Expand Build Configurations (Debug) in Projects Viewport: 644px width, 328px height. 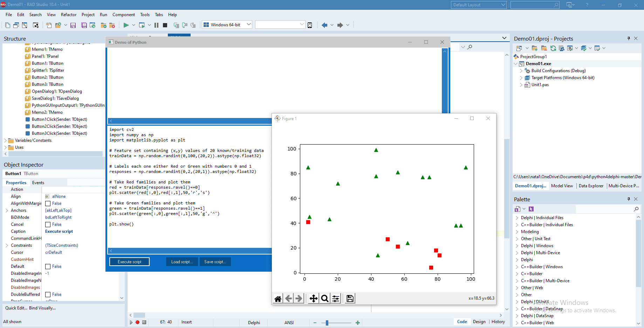click(x=521, y=71)
